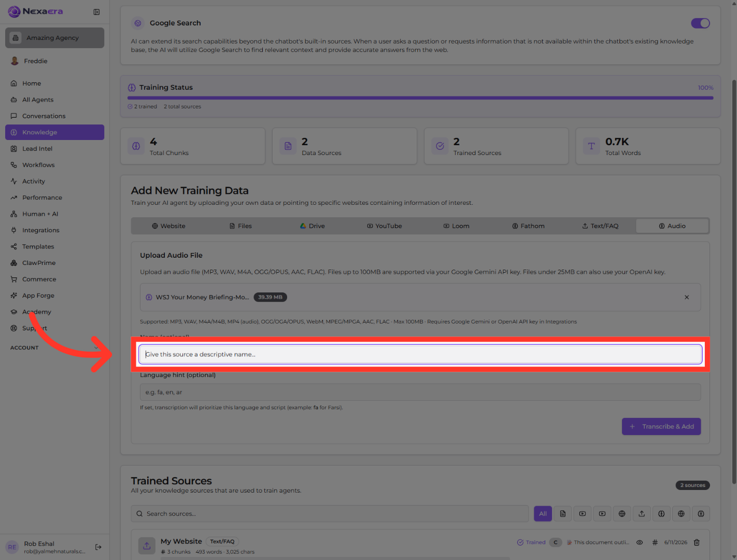This screenshot has height=560, width=737.
Task: Click Transcribe & Add button
Action: pyautogui.click(x=661, y=427)
